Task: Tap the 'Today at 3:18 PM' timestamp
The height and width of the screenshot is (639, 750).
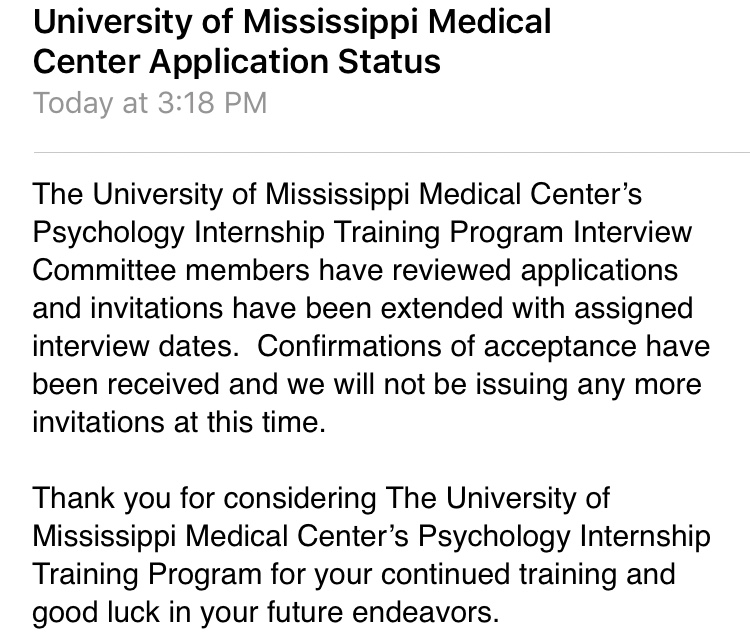Action: [x=150, y=103]
